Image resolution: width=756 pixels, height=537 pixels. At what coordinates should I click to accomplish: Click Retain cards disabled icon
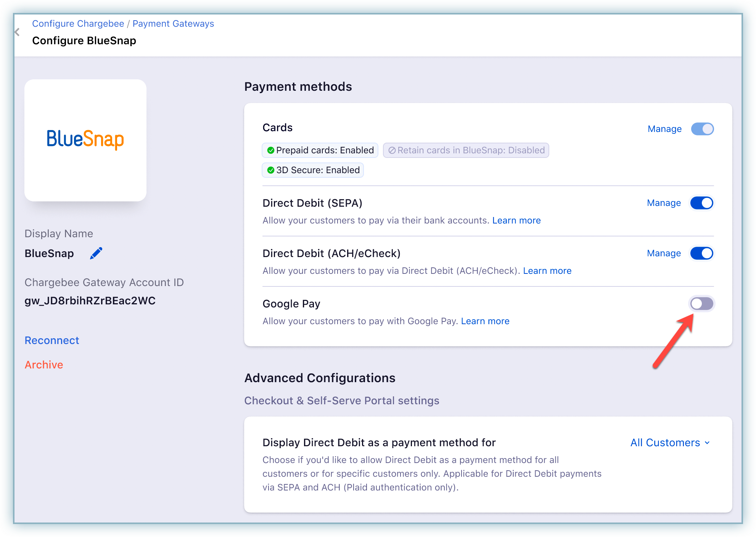click(392, 150)
